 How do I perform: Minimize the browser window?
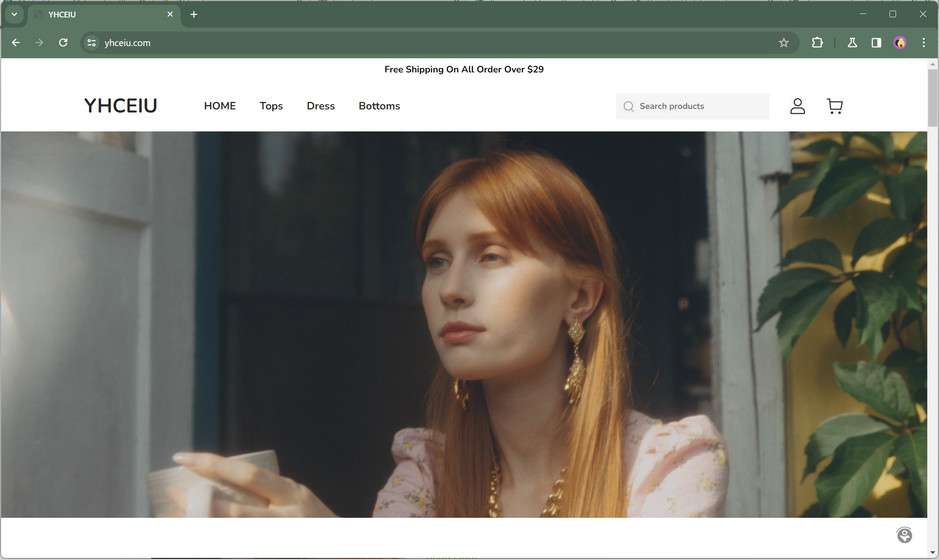tap(863, 14)
